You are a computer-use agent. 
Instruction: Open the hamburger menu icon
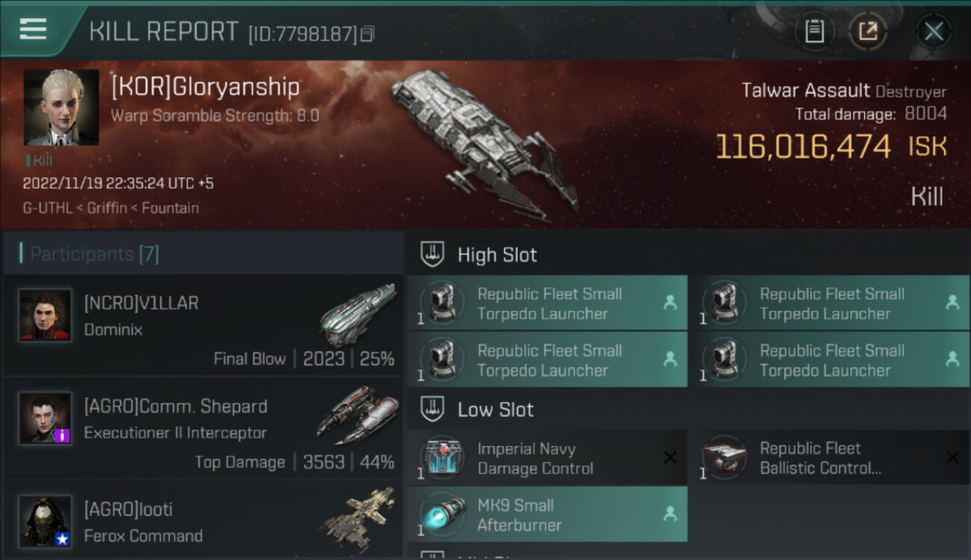pyautogui.click(x=33, y=29)
